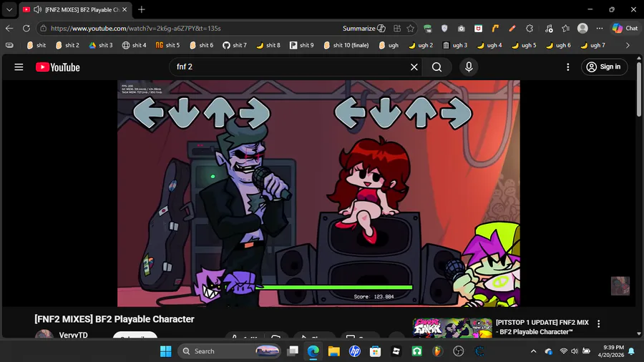Open Task View on taskbar
Viewport: 644px width, 362px height.
(x=293, y=351)
